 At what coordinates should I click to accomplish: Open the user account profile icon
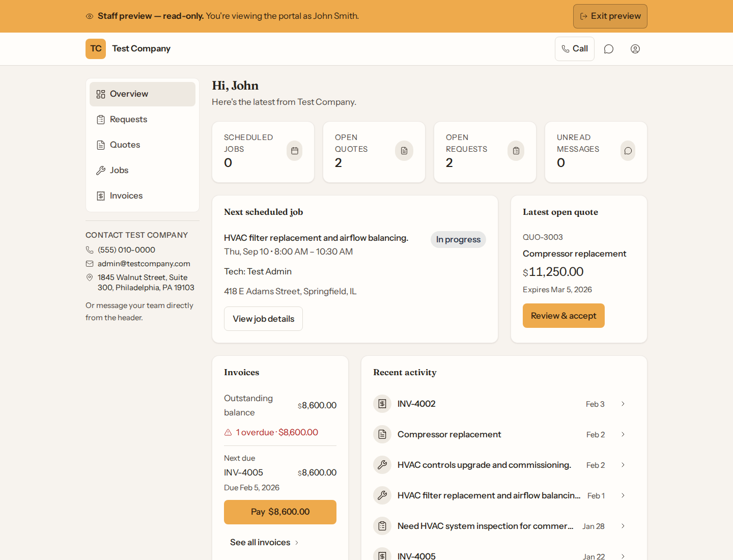pyautogui.click(x=635, y=49)
